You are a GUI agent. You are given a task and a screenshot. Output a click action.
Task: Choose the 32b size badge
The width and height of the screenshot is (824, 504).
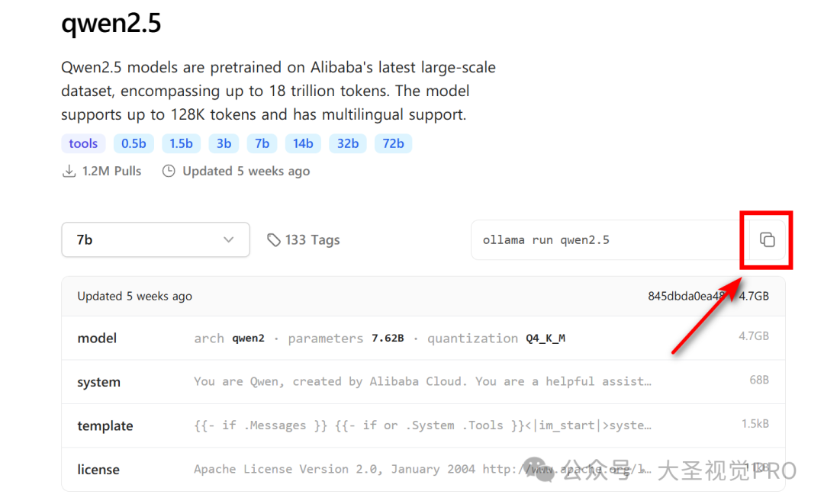click(347, 143)
